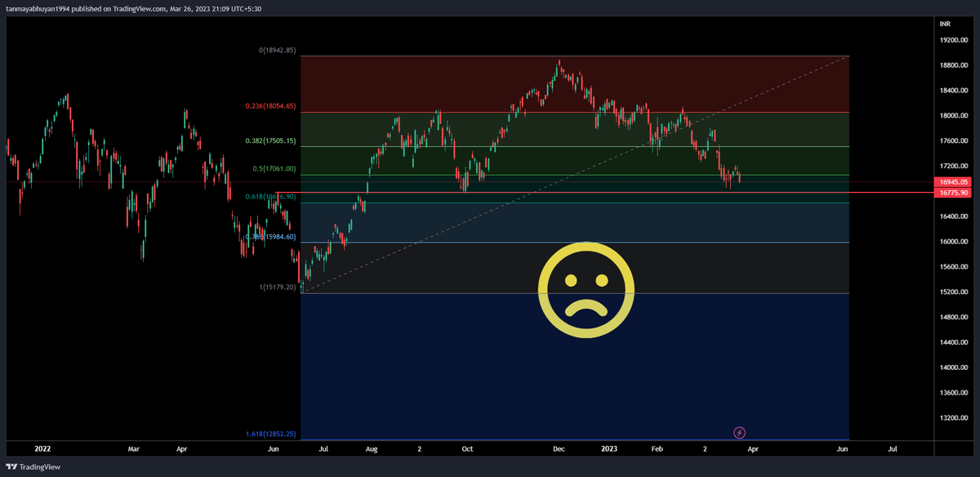
Task: Click the INR currency label on price axis
Action: click(946, 25)
